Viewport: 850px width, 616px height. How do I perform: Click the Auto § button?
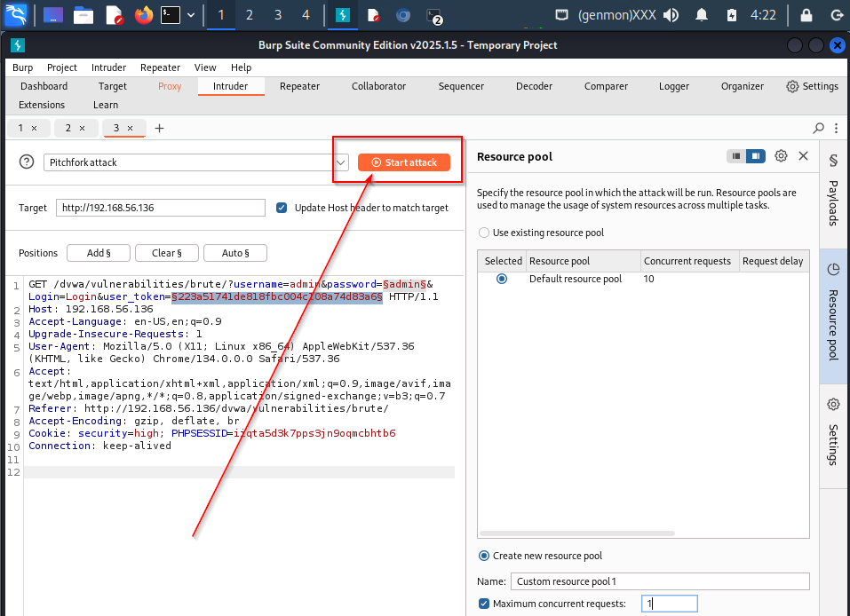(x=235, y=253)
